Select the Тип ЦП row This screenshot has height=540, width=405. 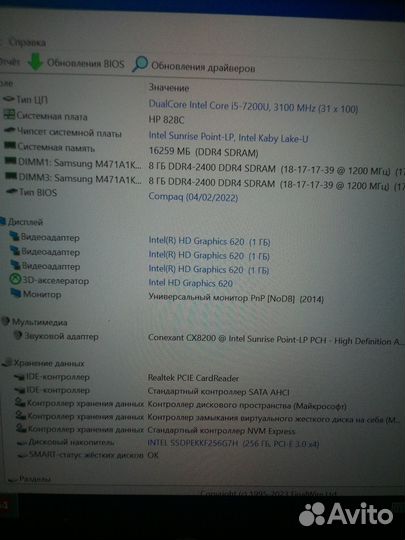click(32, 100)
